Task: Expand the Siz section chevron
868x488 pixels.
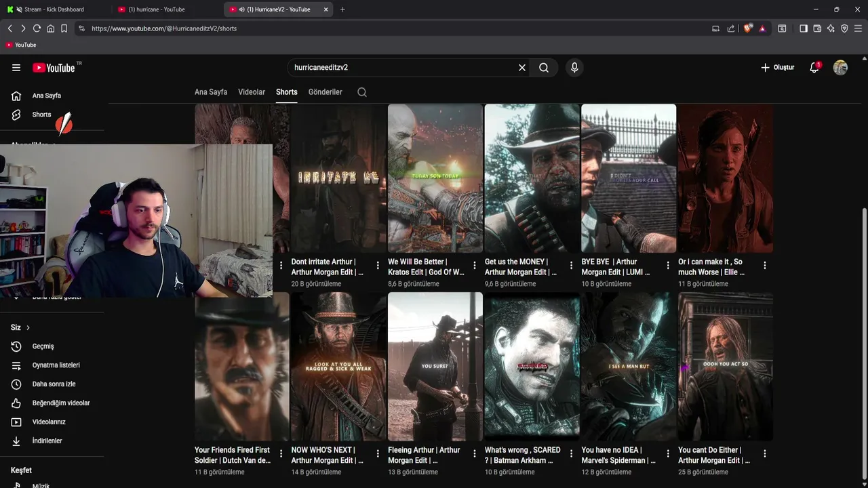Action: 28,328
